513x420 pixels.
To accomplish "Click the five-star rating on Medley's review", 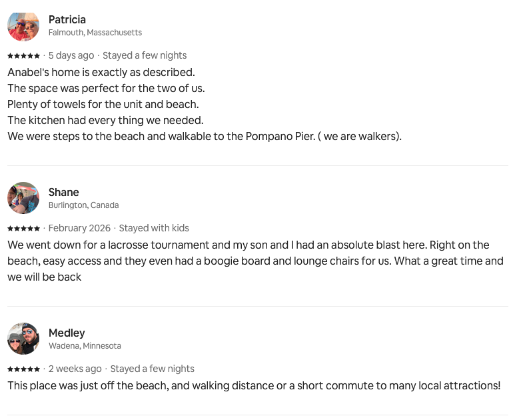I will (x=23, y=369).
